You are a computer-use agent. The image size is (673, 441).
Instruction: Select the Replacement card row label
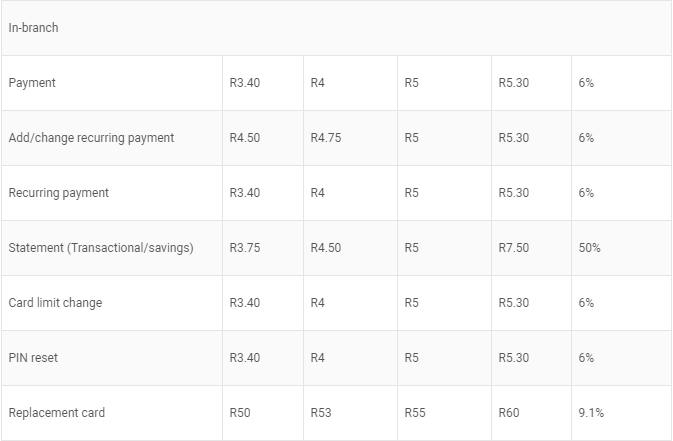coord(56,413)
